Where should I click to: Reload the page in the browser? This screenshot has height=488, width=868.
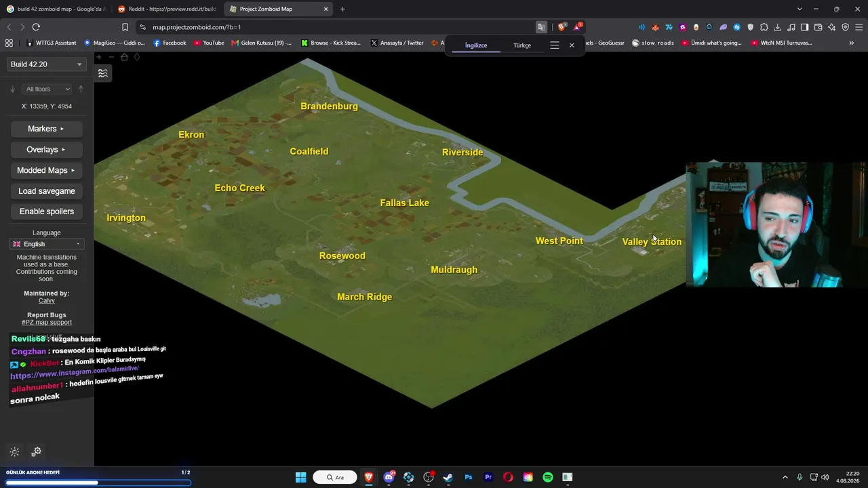[x=36, y=27]
